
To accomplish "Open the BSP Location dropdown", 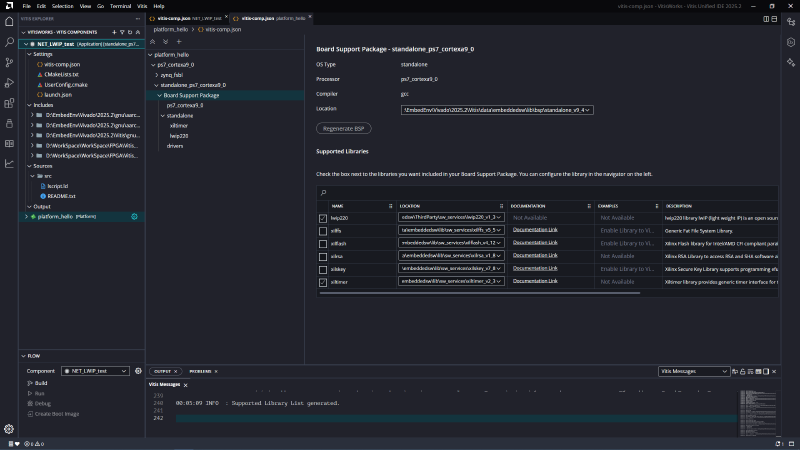I will (497, 110).
